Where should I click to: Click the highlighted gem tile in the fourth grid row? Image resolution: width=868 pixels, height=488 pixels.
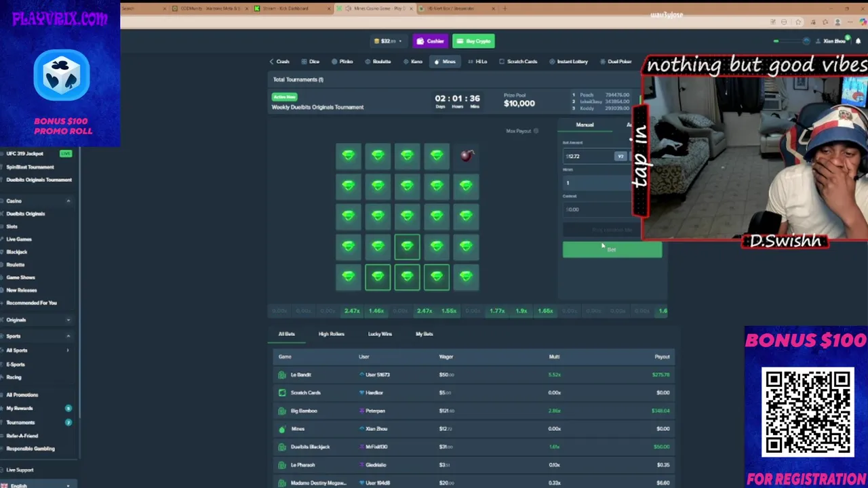point(407,247)
